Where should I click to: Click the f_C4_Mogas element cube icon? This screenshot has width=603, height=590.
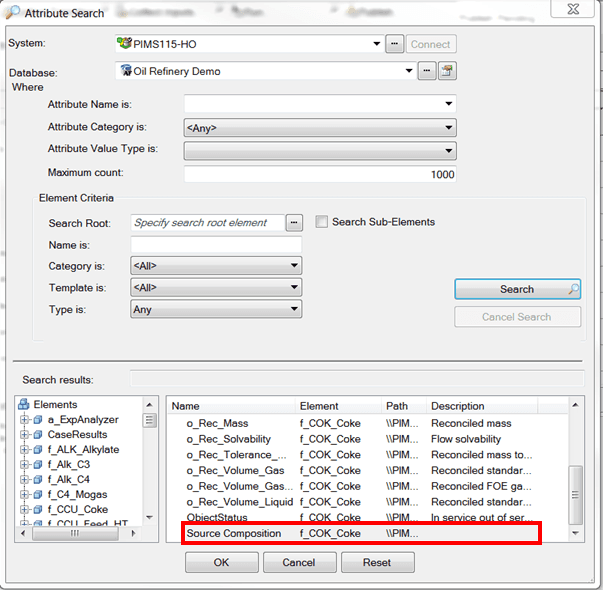(38, 495)
